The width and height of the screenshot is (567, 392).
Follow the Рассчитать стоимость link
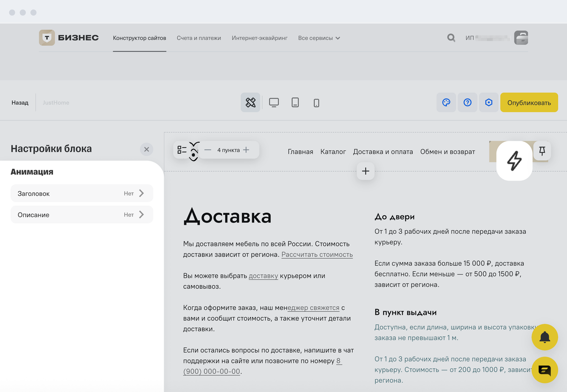coord(317,254)
